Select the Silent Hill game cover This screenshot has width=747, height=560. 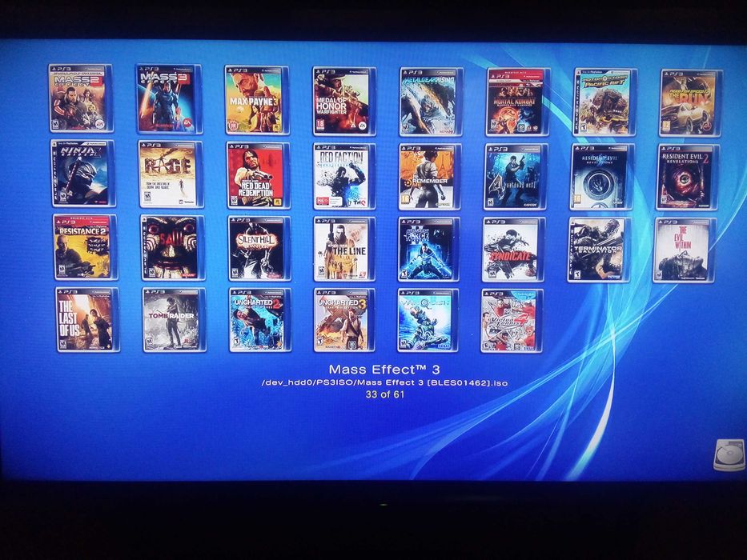coord(259,249)
